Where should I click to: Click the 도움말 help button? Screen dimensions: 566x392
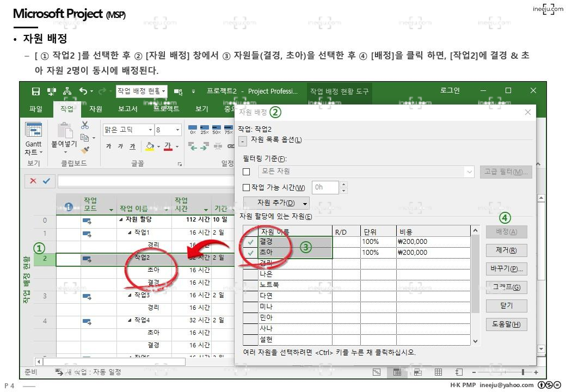pyautogui.click(x=507, y=324)
